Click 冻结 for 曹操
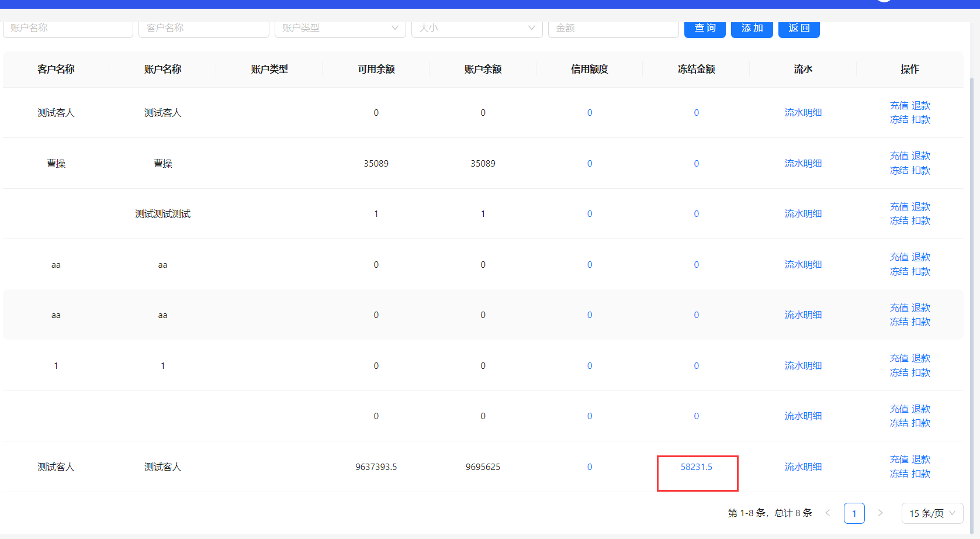The height and width of the screenshot is (539, 980). pyautogui.click(x=899, y=171)
